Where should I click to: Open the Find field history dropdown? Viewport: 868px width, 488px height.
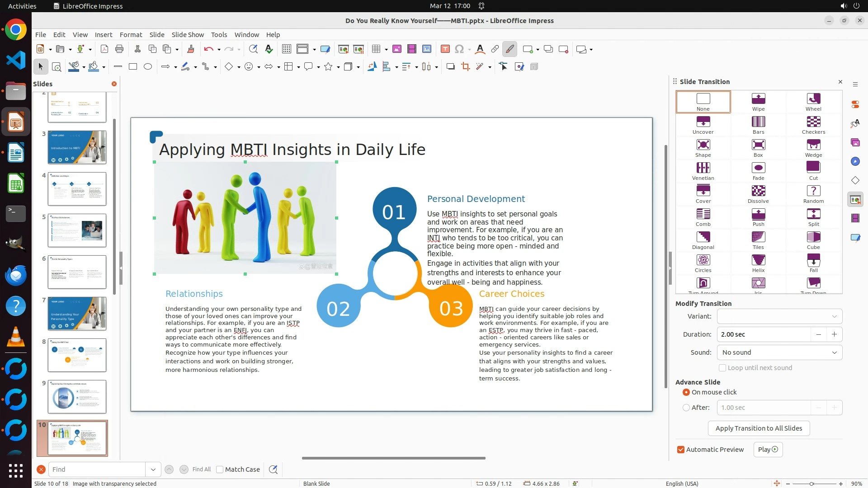coord(153,469)
